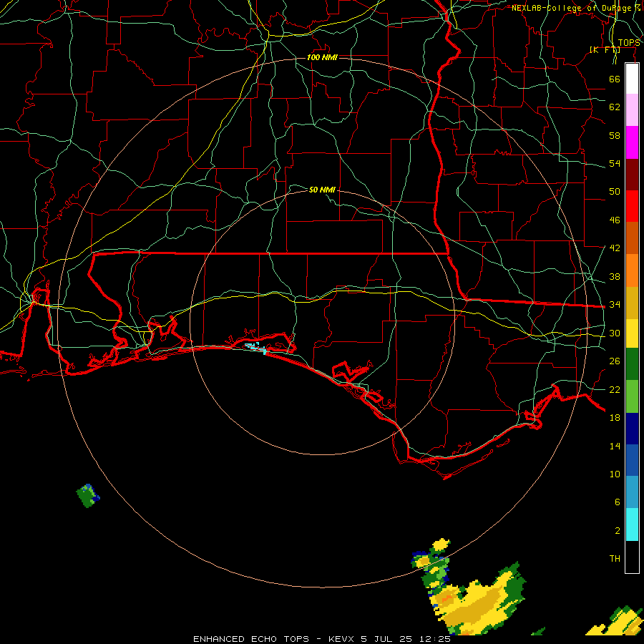Click the "TOPS" legend title
The width and height of the screenshot is (644, 644).
click(629, 43)
